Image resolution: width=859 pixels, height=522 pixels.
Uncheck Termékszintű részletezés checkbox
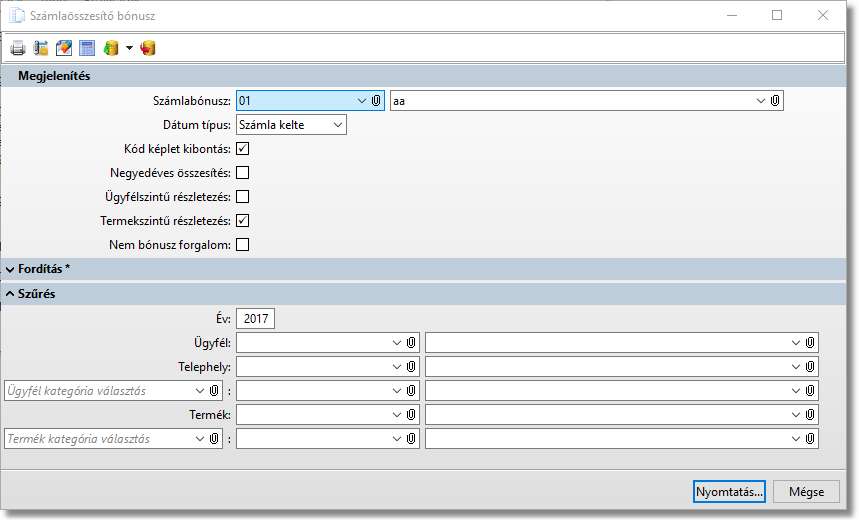point(243,221)
